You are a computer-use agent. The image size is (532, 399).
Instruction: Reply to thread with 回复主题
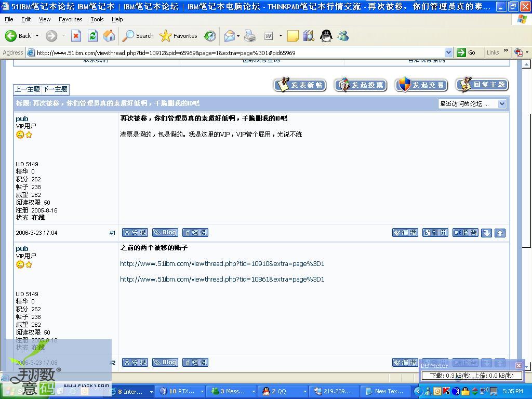[482, 85]
